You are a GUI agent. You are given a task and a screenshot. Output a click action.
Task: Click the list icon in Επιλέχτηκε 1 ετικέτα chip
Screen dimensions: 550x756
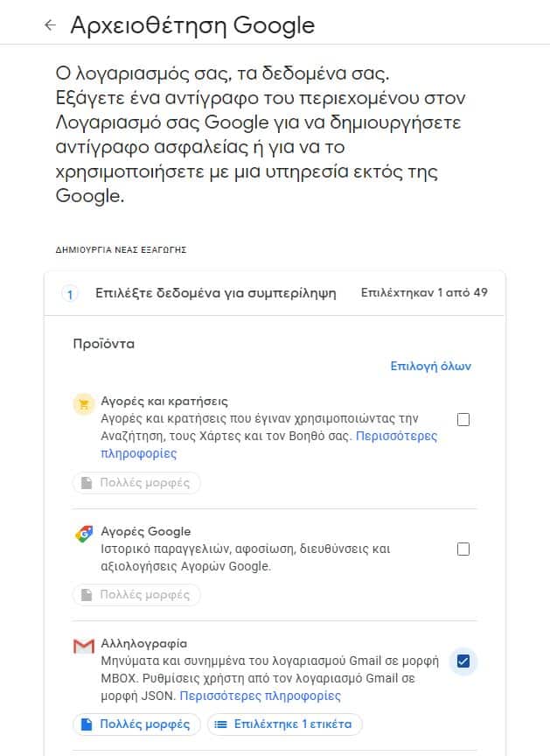tap(222, 724)
